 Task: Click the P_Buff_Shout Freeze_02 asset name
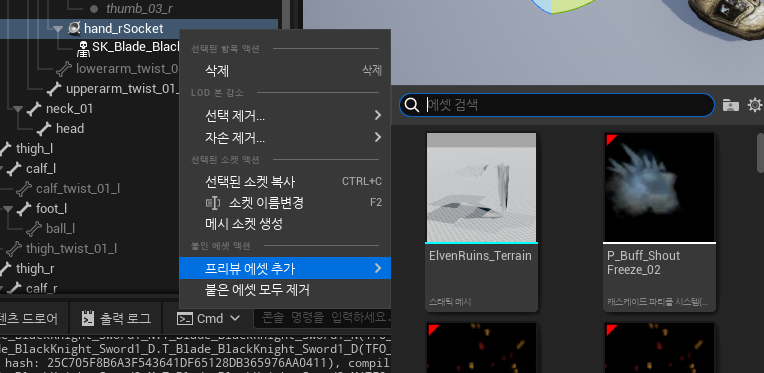coord(644,262)
